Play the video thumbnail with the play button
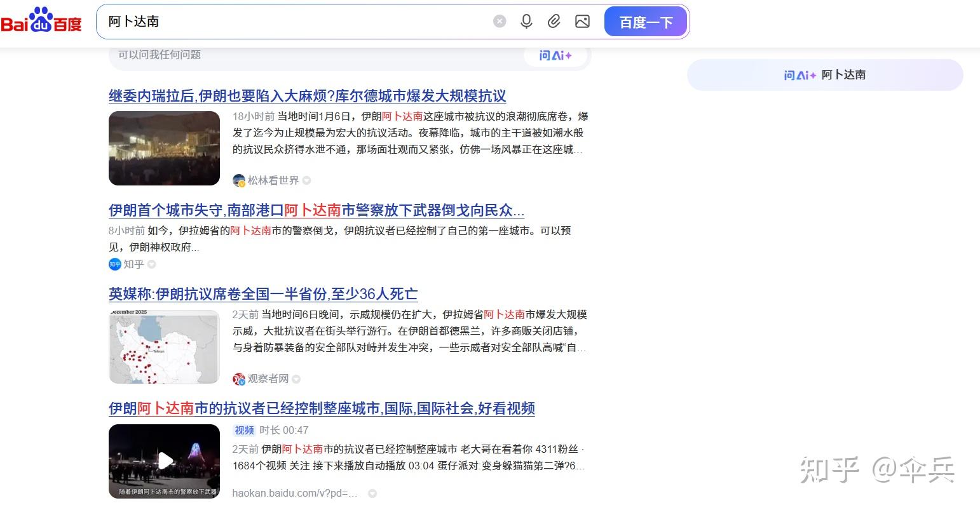The width and height of the screenshot is (980, 510). [x=164, y=461]
